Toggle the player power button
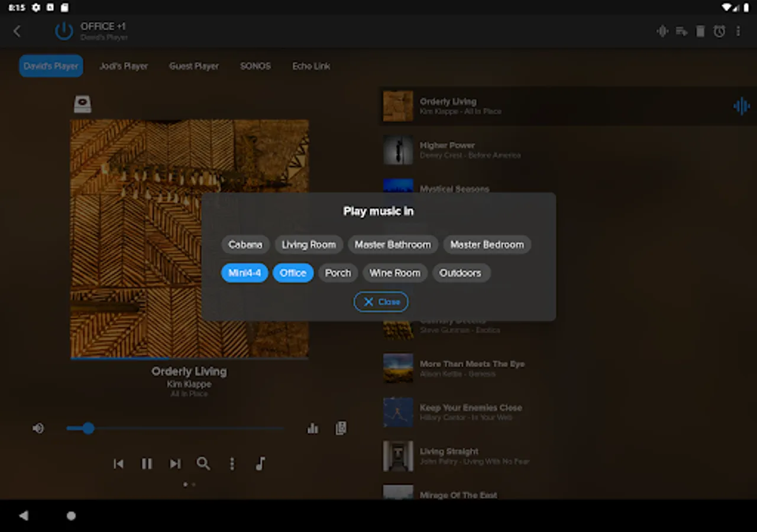The image size is (757, 532). [64, 31]
